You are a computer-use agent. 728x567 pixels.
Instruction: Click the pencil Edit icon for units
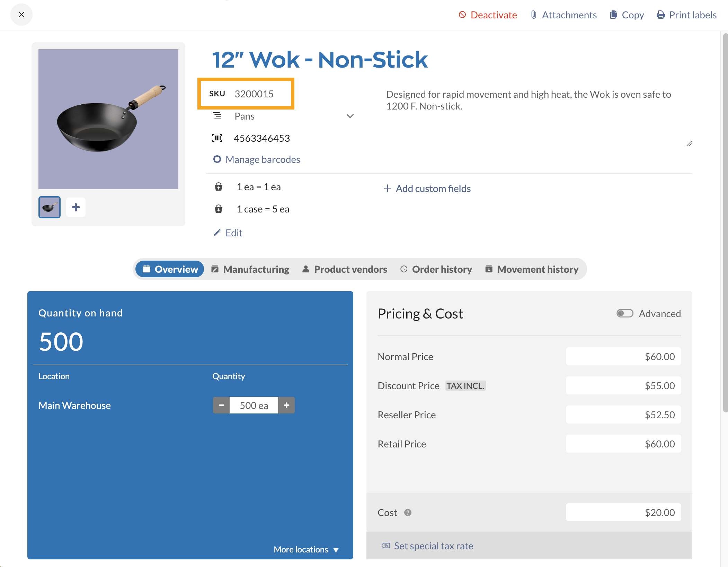(217, 233)
